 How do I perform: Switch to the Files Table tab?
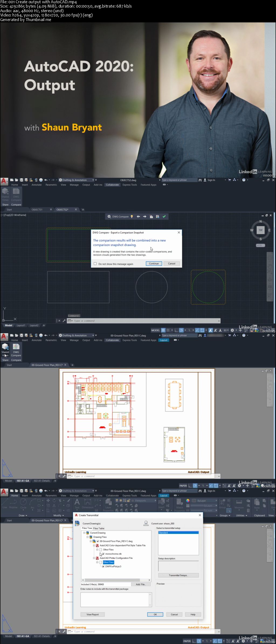click(x=99, y=528)
